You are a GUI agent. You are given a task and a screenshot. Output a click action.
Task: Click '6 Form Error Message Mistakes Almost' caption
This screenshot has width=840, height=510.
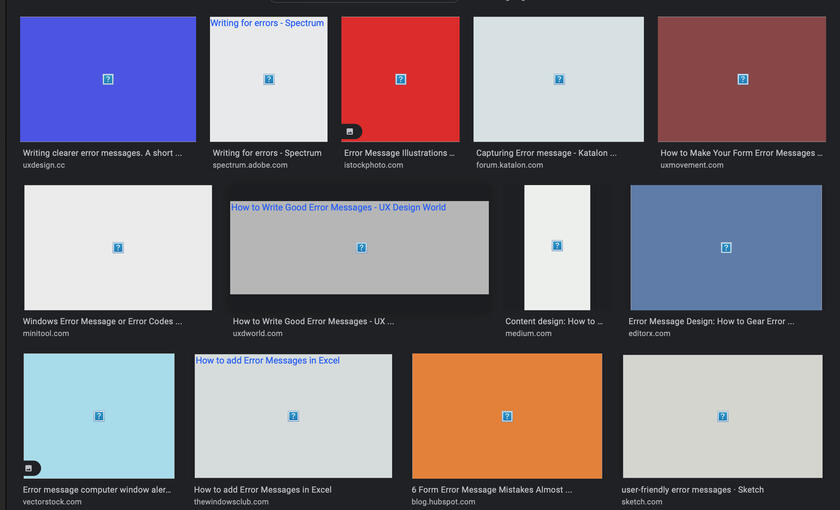pyautogui.click(x=491, y=490)
